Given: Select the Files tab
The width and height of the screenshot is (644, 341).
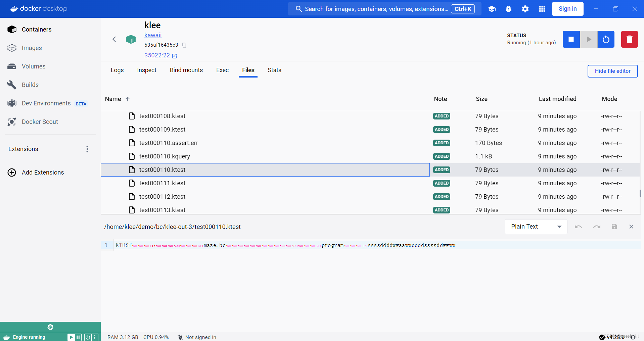Looking at the screenshot, I should tap(248, 70).
